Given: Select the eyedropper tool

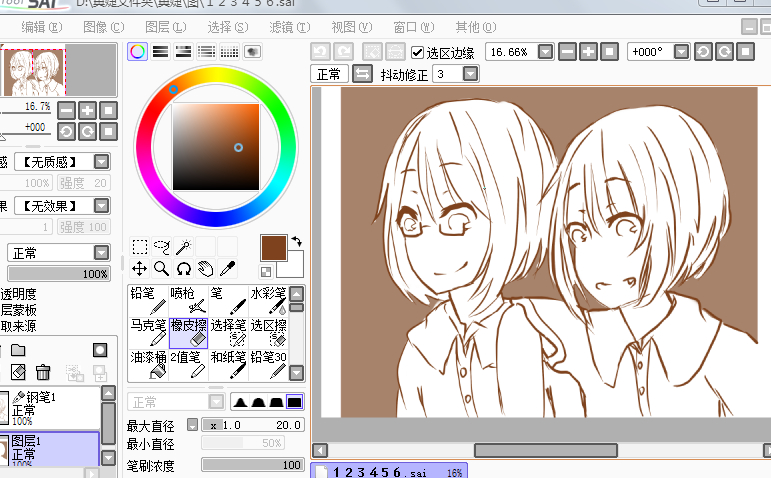Looking at the screenshot, I should click(x=228, y=269).
